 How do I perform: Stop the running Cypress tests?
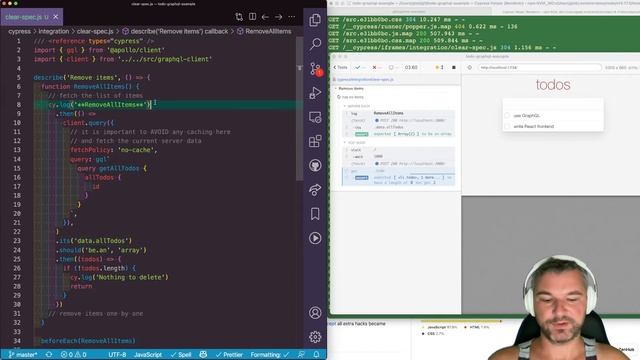coord(453,67)
